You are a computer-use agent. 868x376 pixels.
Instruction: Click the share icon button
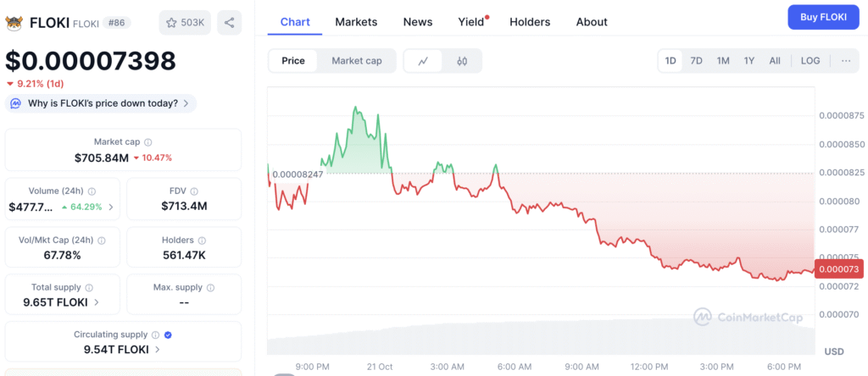[229, 22]
